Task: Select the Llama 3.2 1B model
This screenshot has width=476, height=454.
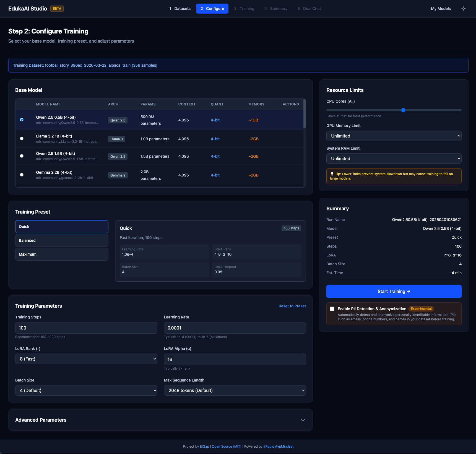Action: 22,138
